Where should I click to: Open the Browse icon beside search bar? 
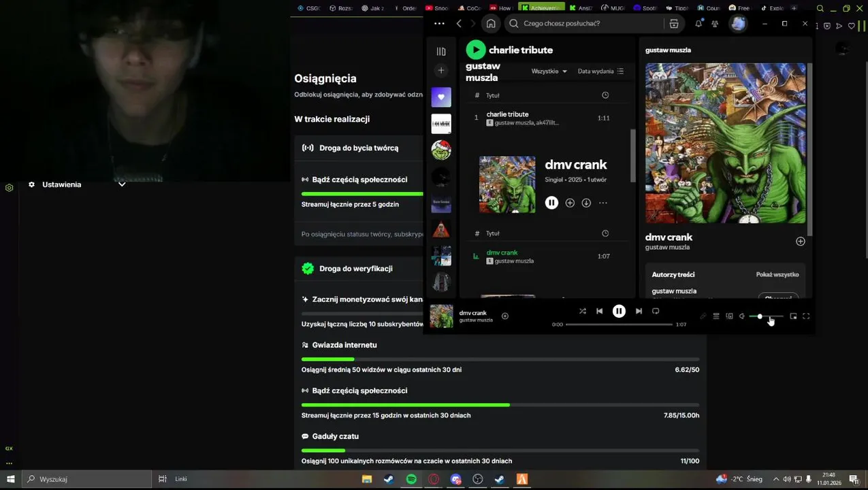tap(674, 23)
